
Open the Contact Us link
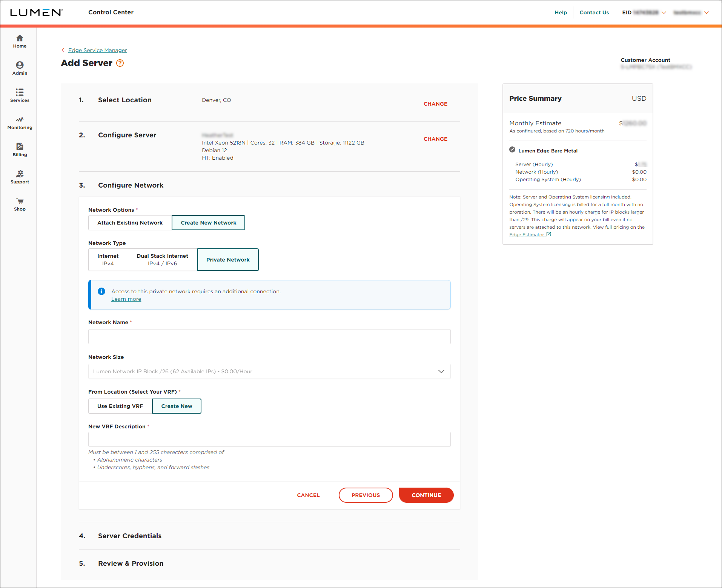[594, 12]
